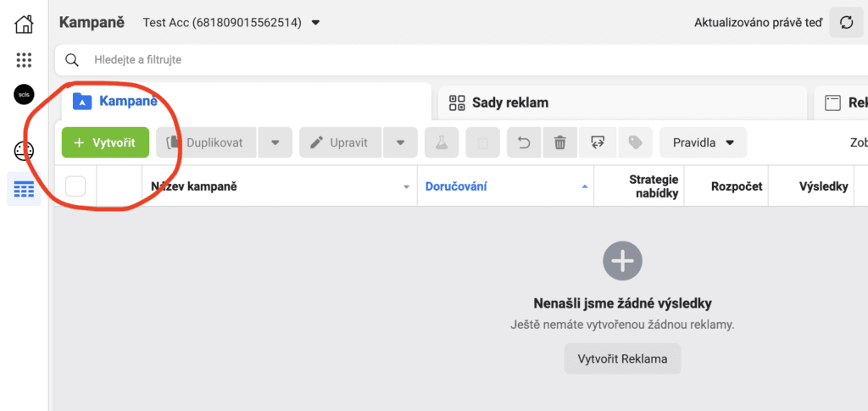Tick the select-all checkbox in table header
Viewport: 868px width, 411px height.
pyautogui.click(x=75, y=186)
